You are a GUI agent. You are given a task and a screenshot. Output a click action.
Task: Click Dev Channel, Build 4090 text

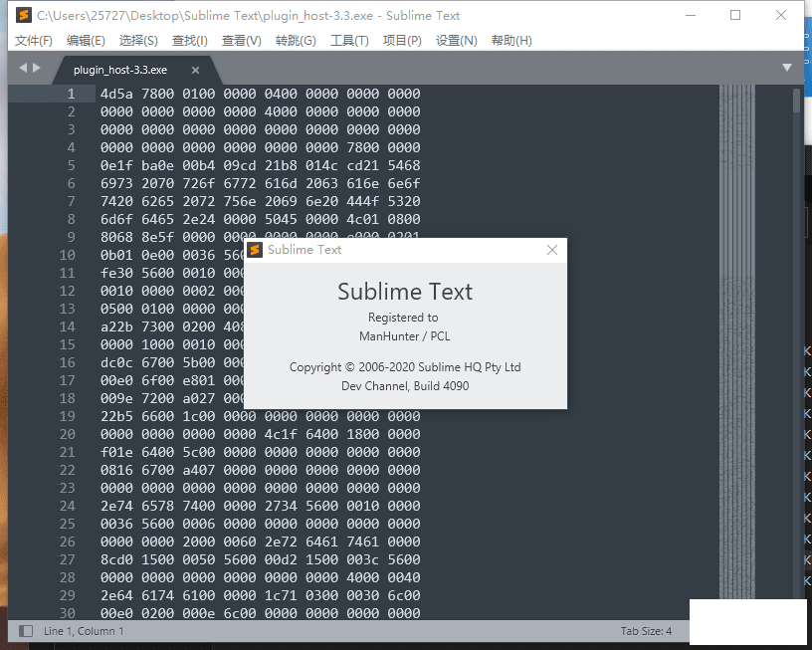(x=405, y=386)
